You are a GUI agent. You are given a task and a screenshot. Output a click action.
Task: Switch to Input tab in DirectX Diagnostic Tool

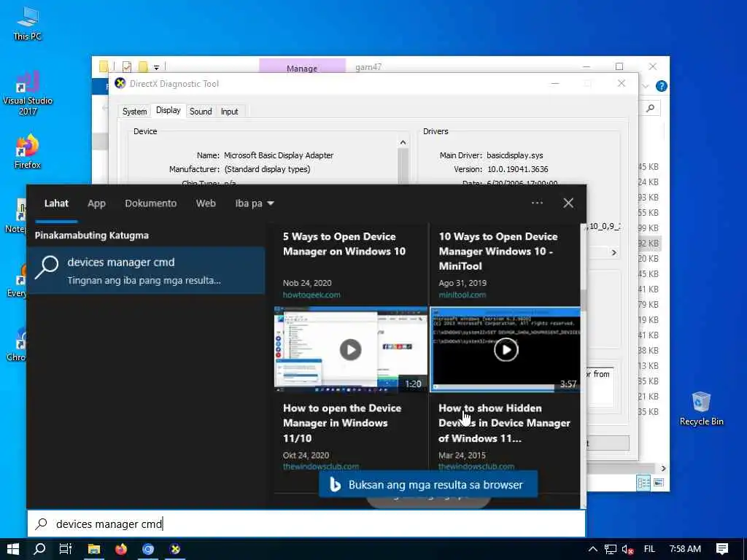click(229, 112)
